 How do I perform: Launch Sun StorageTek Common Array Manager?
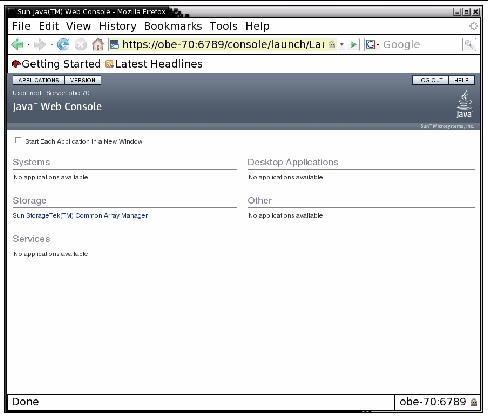pos(80,216)
